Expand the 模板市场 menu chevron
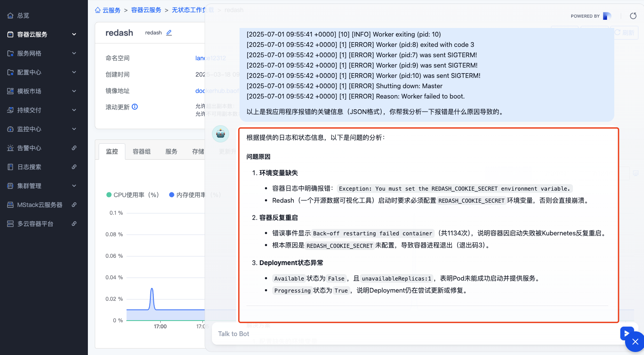Image resolution: width=644 pixels, height=355 pixels. point(74,91)
